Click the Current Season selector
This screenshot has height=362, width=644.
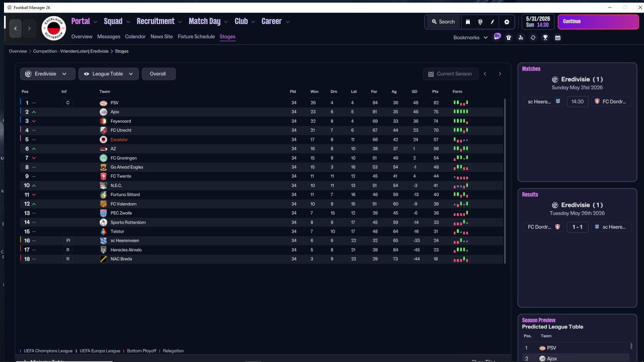(451, 74)
